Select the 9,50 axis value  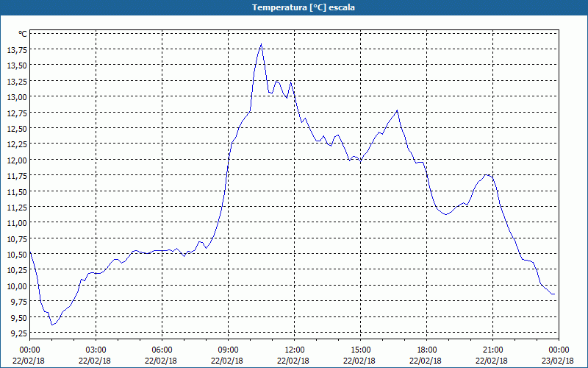coord(19,317)
